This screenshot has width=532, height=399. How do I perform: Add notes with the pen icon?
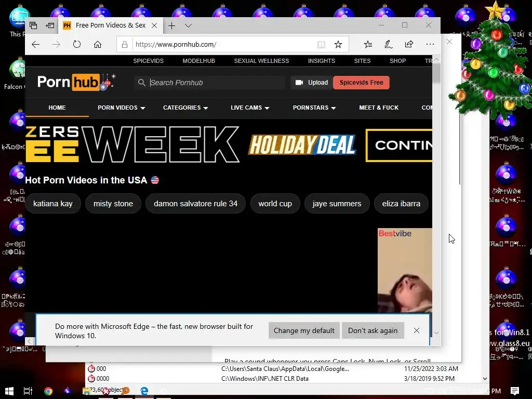click(389, 45)
